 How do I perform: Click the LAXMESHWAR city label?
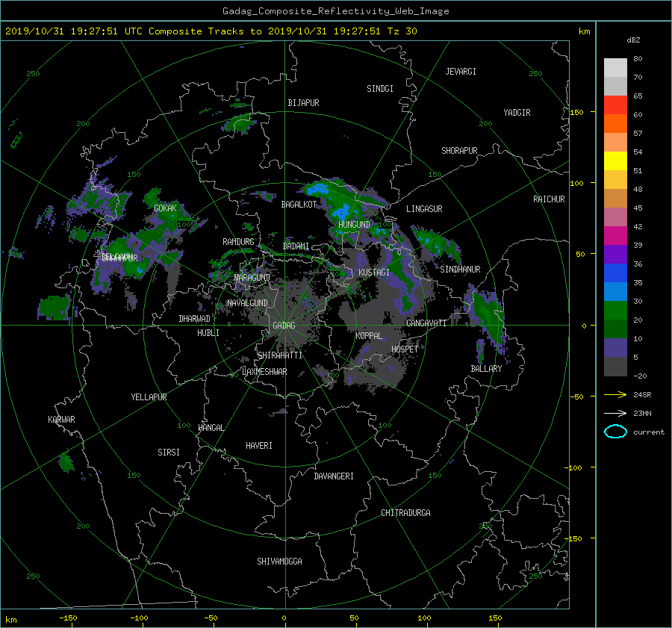[264, 372]
